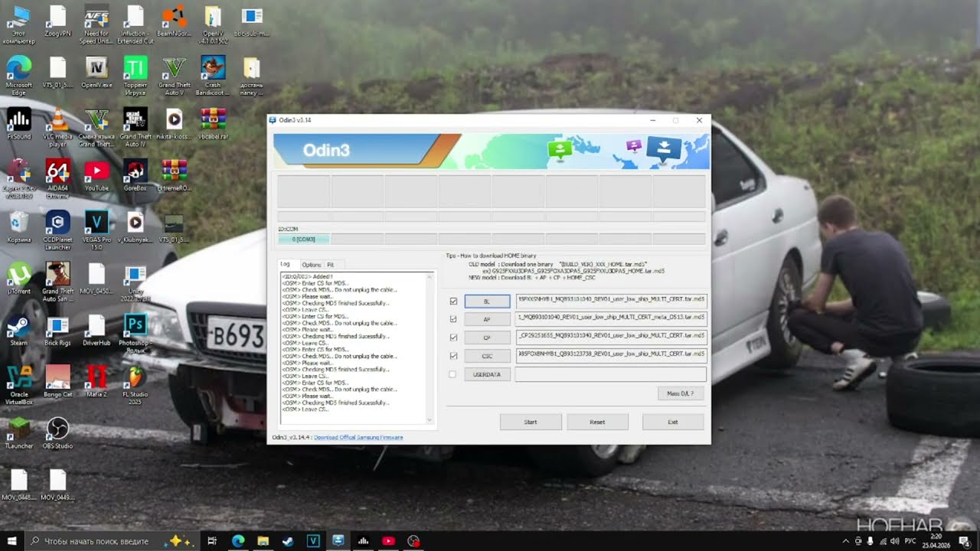The height and width of the screenshot is (551, 980).
Task: Open Microsoft Edge desktop icon
Action: click(x=18, y=75)
